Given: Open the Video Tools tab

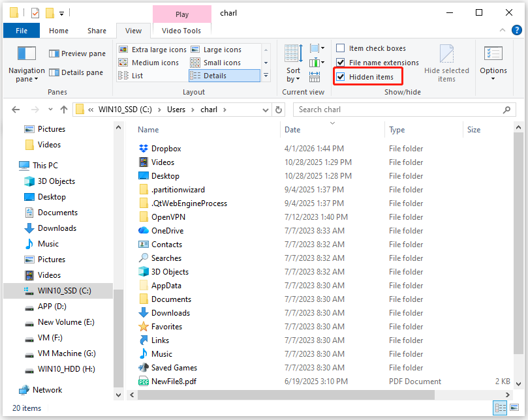Looking at the screenshot, I should 181,31.
